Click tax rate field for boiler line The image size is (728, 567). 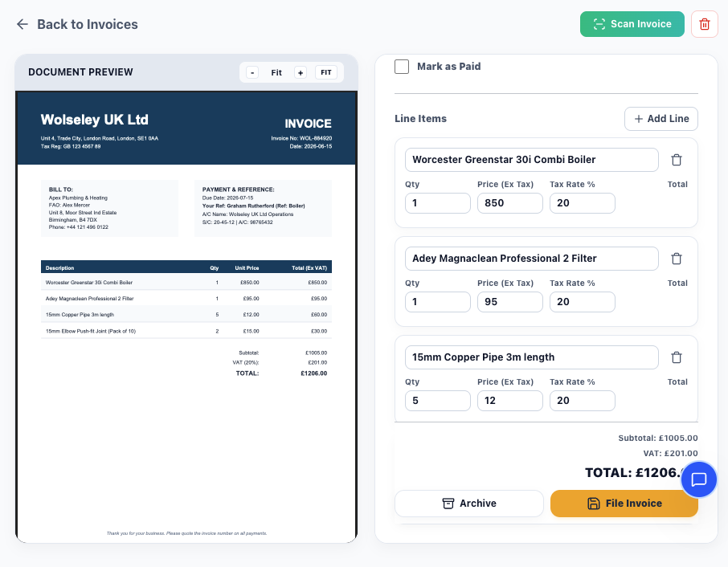pos(583,203)
